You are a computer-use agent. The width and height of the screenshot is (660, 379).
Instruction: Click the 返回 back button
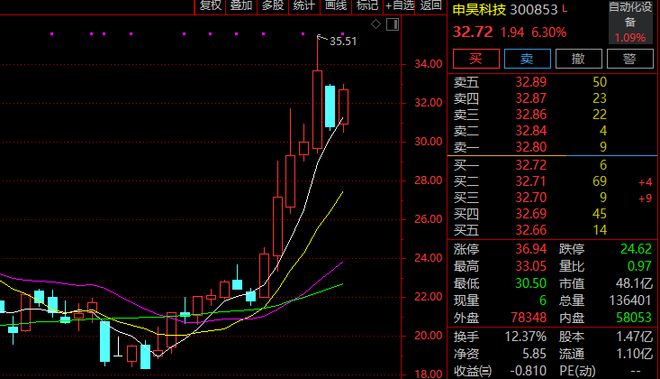pos(431,5)
